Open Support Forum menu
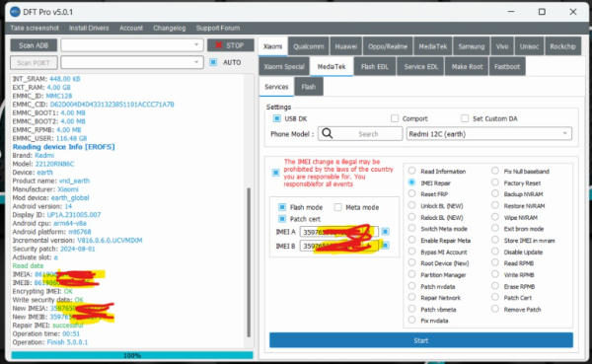Image resolution: width=592 pixels, height=364 pixels. (x=218, y=28)
